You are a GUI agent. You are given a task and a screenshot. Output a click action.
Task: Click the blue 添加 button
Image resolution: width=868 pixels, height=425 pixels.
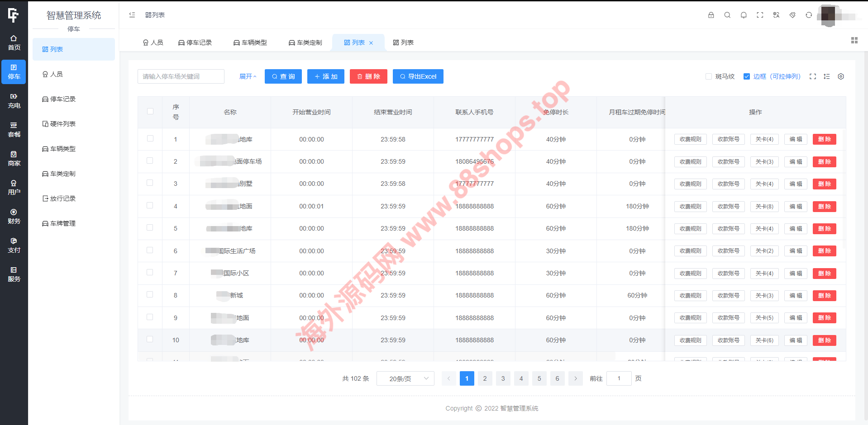click(326, 76)
